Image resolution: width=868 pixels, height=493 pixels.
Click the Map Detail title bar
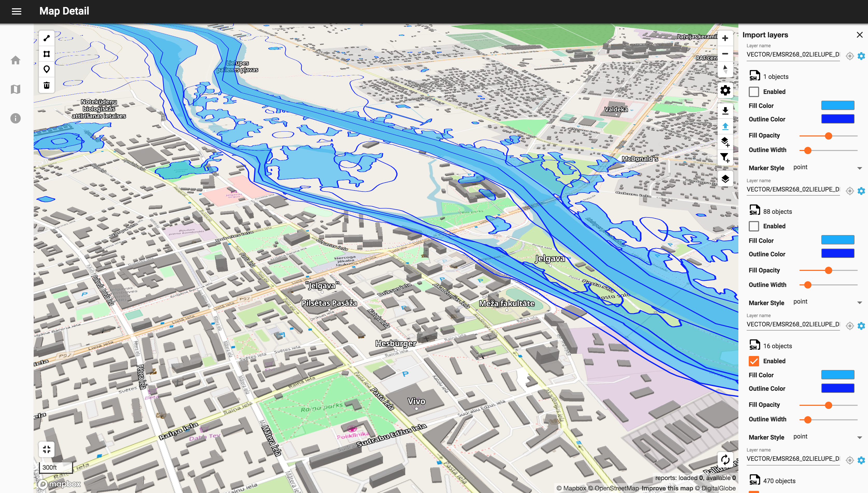64,11
